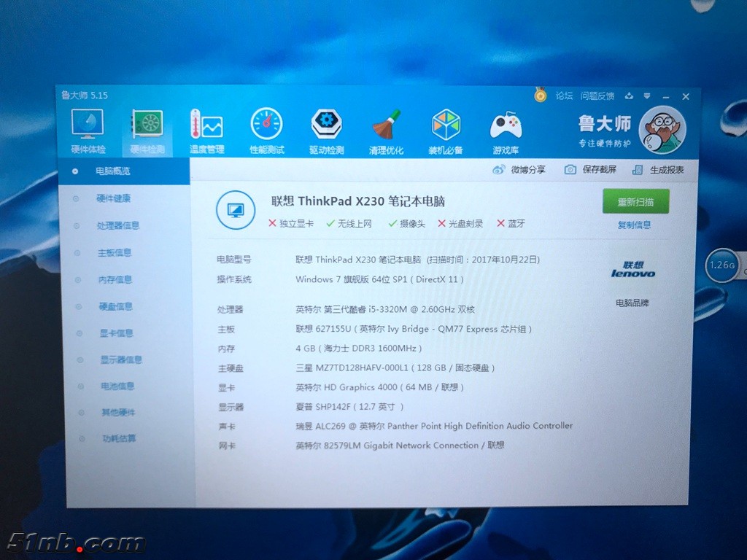Click the round computer monitor icon
The image size is (747, 560).
click(x=236, y=209)
